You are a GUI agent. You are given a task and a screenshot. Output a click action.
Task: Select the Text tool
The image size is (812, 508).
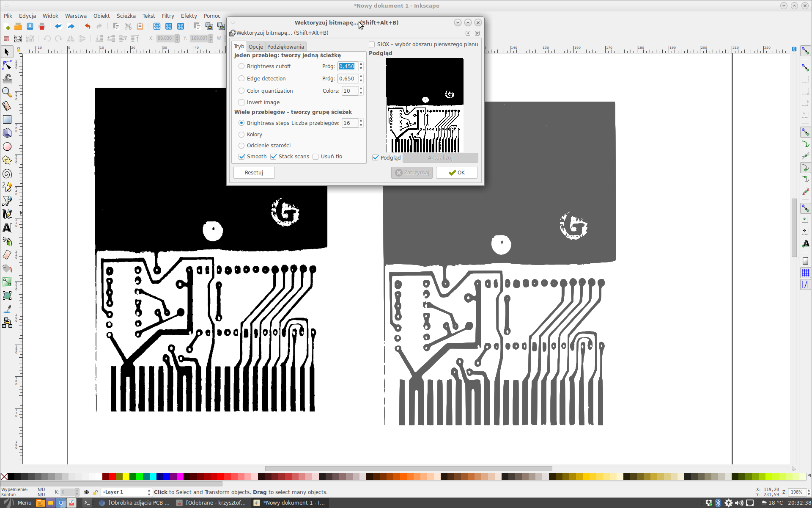pos(7,228)
